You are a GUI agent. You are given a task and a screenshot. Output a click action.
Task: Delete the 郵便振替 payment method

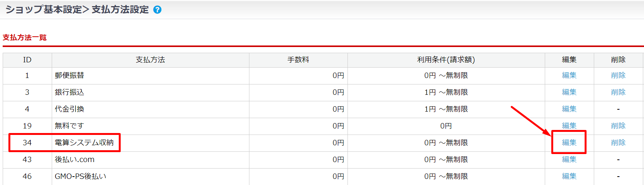(x=618, y=76)
